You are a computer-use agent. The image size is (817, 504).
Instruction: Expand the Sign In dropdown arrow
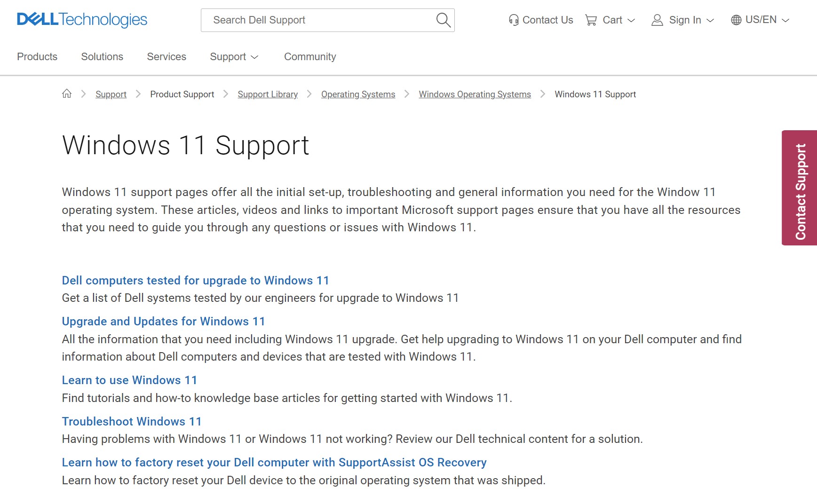711,21
